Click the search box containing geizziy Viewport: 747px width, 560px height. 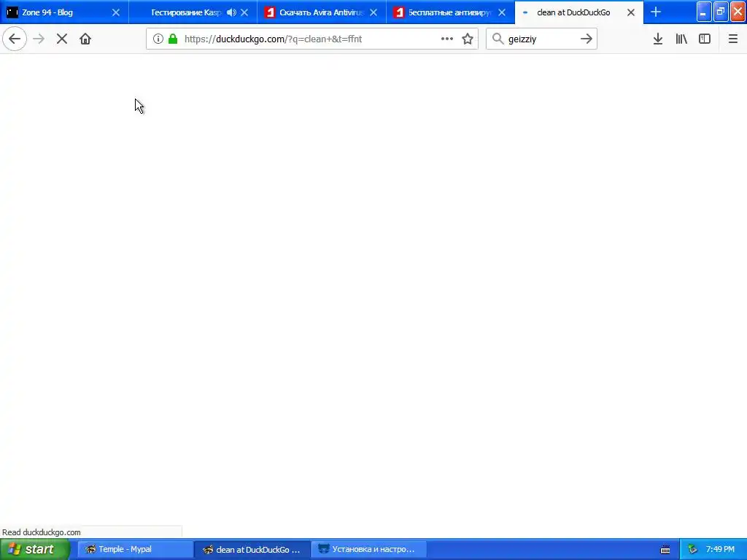coord(541,39)
